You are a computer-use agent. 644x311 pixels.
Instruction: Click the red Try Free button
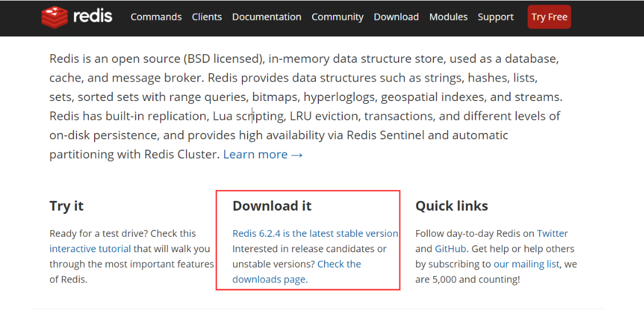point(549,17)
